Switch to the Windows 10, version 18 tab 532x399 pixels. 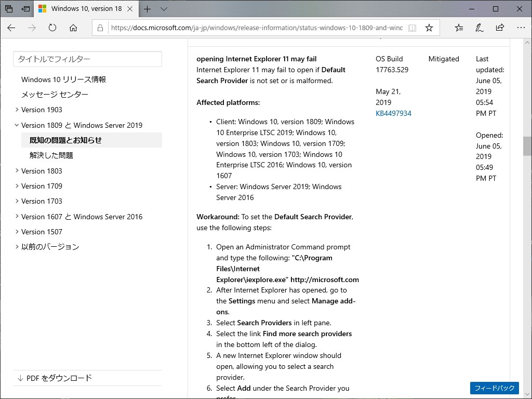[x=86, y=9]
